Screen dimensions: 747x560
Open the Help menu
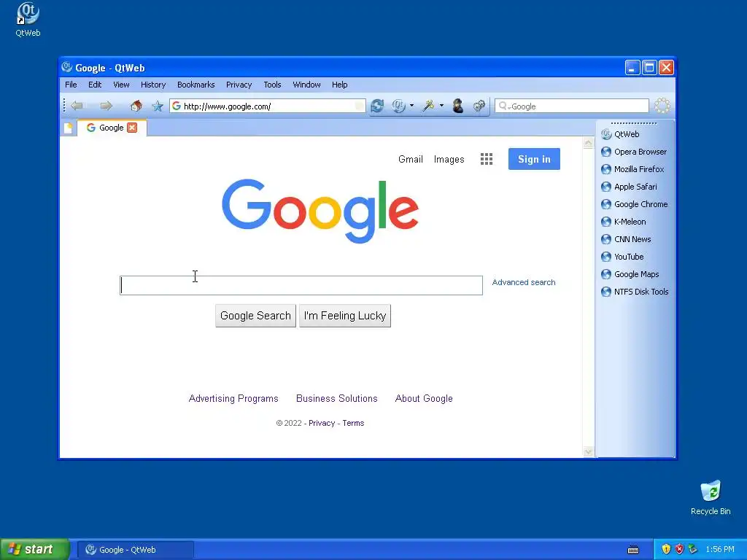pyautogui.click(x=339, y=85)
